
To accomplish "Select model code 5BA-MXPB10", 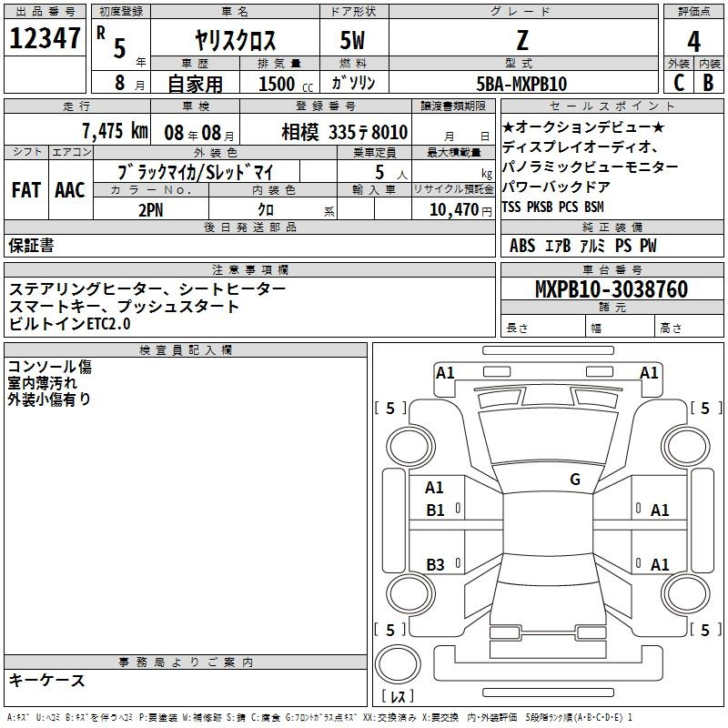I will pyautogui.click(x=521, y=84).
